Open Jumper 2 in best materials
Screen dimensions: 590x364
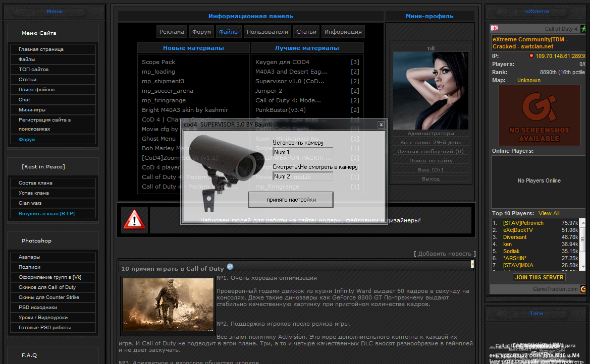[x=269, y=91]
